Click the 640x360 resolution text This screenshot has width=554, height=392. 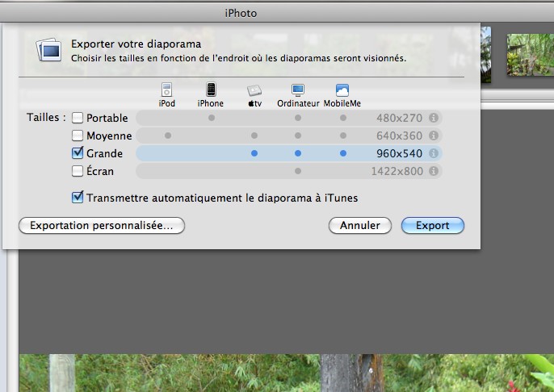(399, 136)
